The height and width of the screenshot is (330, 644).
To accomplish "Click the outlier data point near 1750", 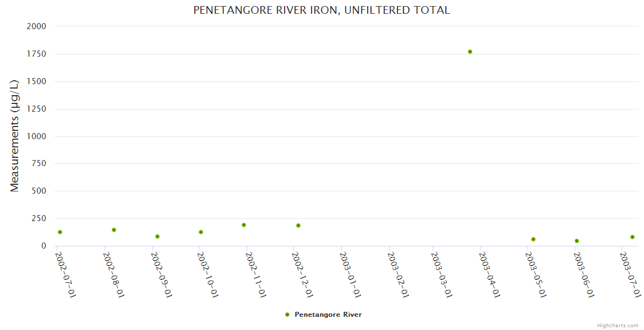I will pos(470,52).
